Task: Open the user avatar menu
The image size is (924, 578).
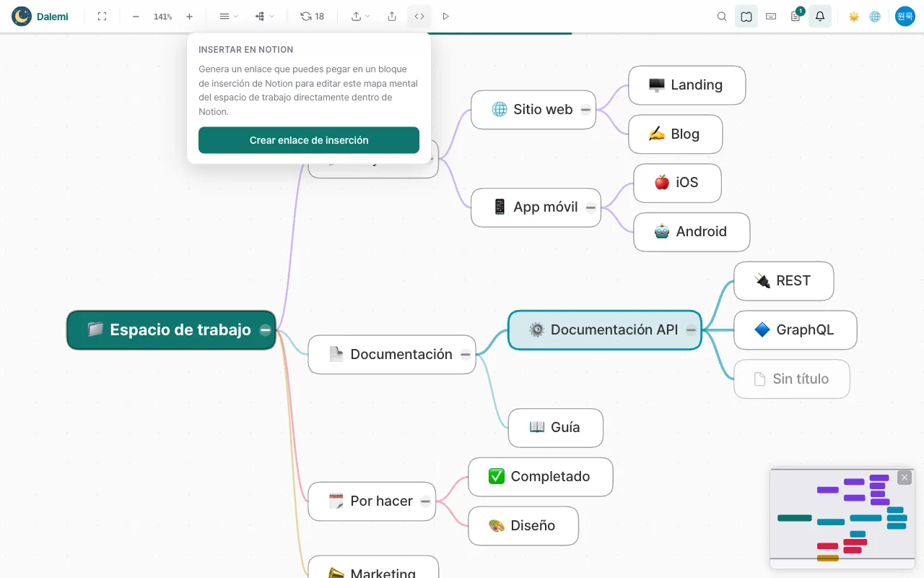Action: (x=905, y=16)
